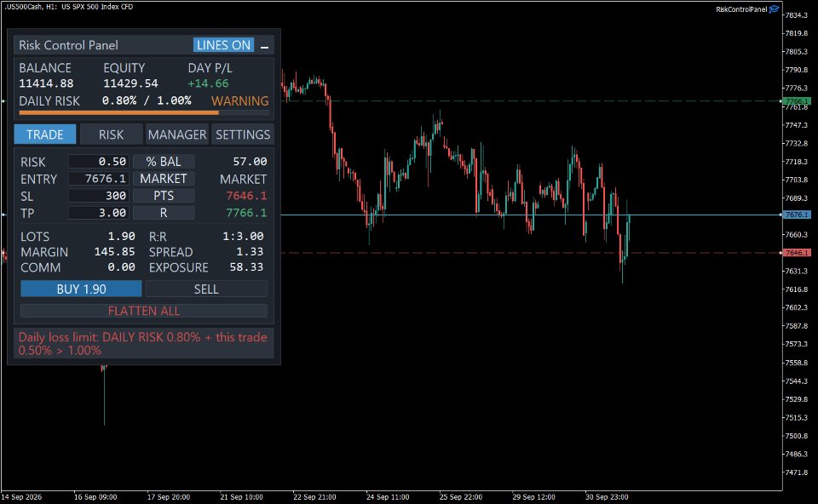Click the red SL price 7646.1 in panel
The image size is (818, 504).
click(x=246, y=196)
